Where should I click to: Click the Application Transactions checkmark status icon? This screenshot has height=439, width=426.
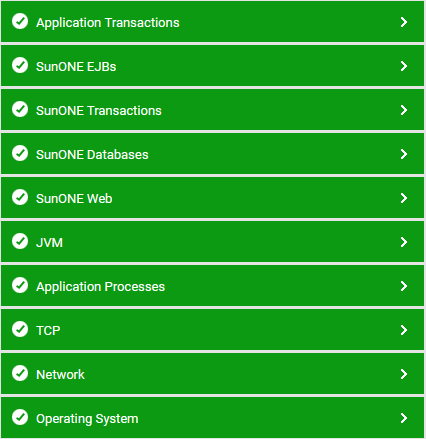tap(20, 21)
